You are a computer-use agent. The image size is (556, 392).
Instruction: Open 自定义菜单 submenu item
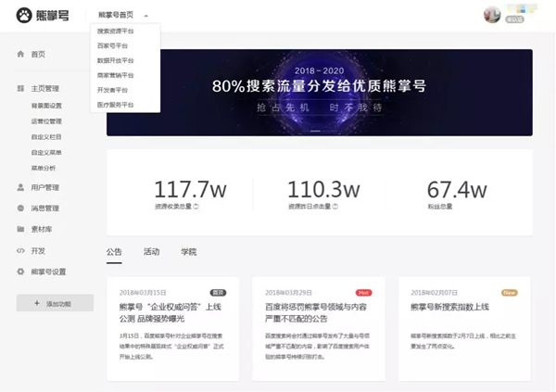[46, 153]
